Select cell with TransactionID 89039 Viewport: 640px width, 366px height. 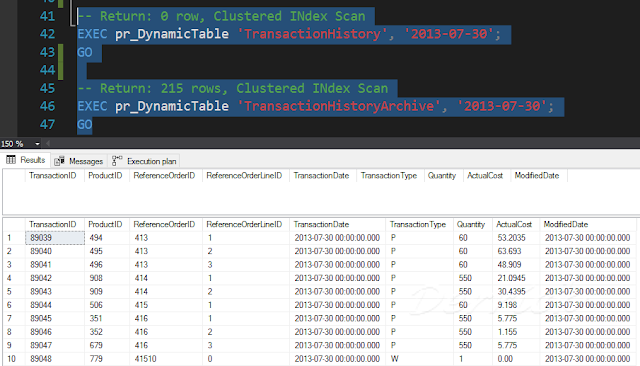[x=55, y=238]
